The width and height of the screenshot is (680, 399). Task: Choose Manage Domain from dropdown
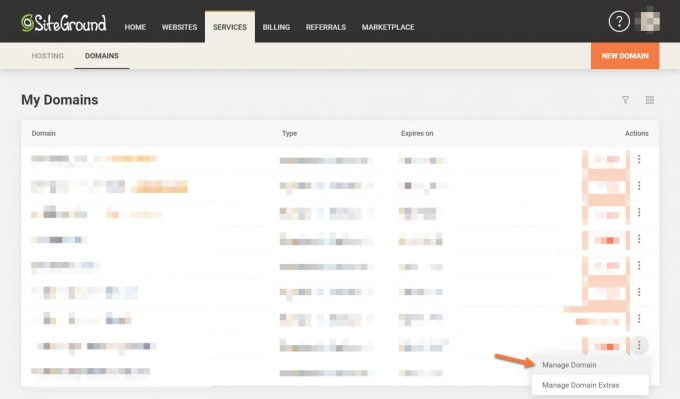[x=591, y=365]
